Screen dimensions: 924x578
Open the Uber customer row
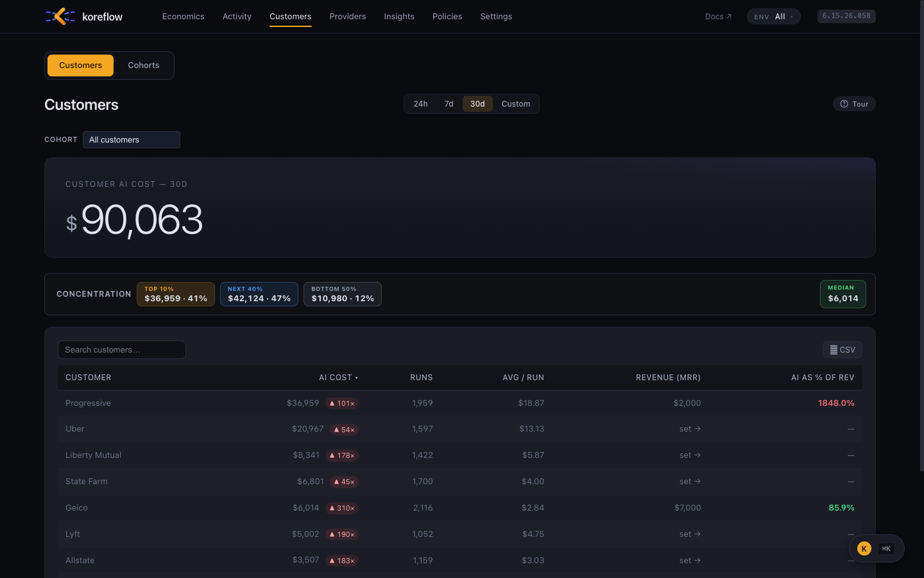tap(460, 429)
